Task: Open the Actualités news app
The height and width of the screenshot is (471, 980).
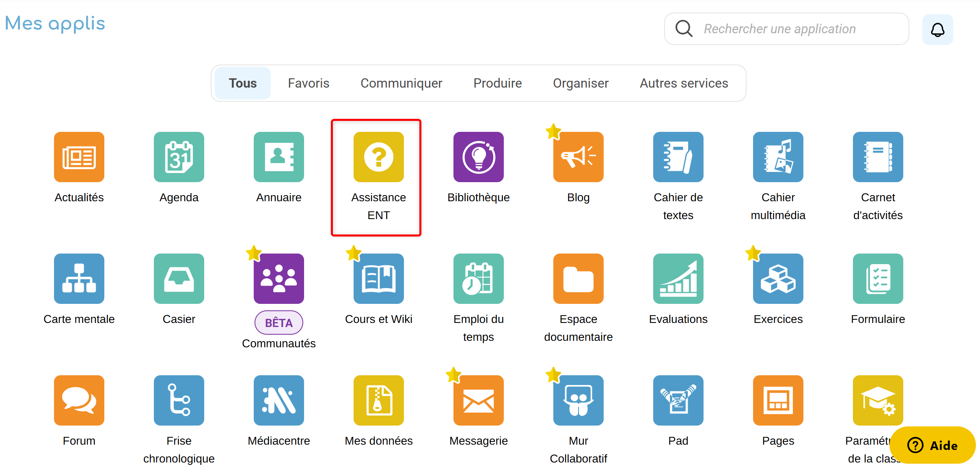Action: point(79,157)
